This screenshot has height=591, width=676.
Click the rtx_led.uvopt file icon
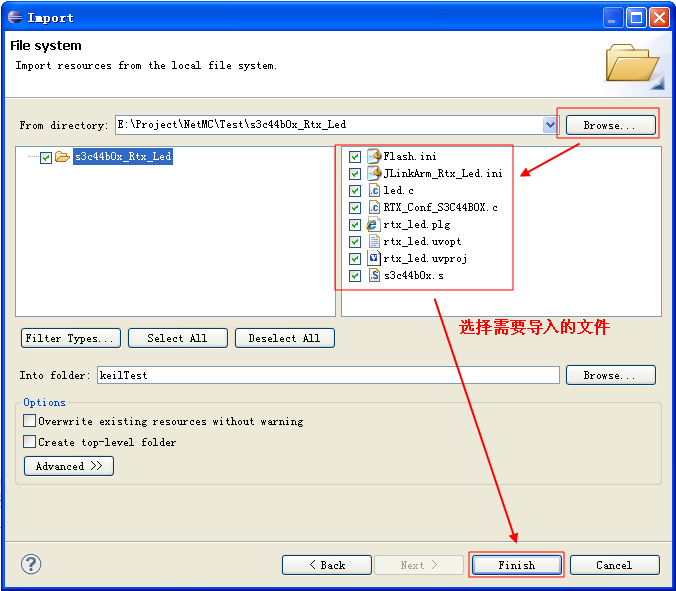[x=374, y=241]
